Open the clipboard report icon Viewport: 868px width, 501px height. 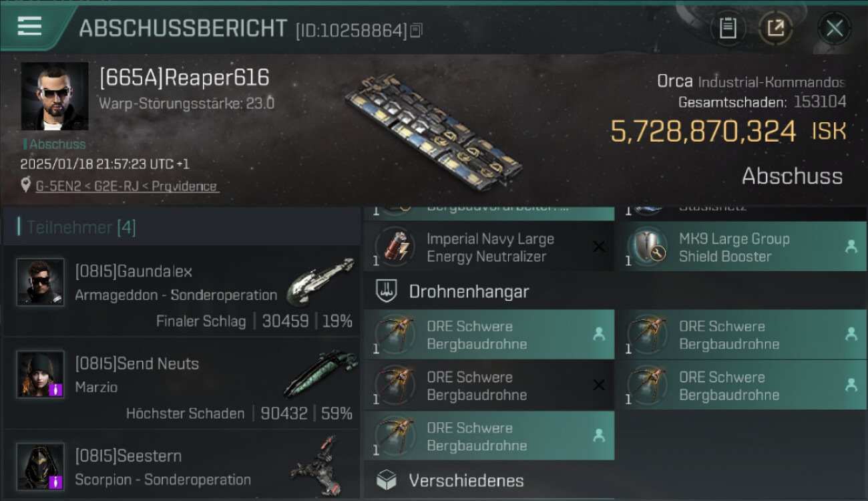(728, 28)
